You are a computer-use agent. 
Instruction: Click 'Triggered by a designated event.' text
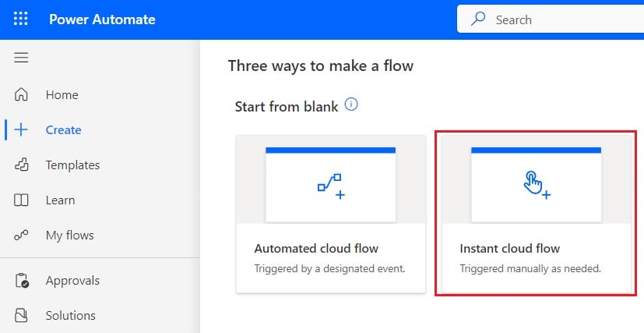tap(330, 268)
